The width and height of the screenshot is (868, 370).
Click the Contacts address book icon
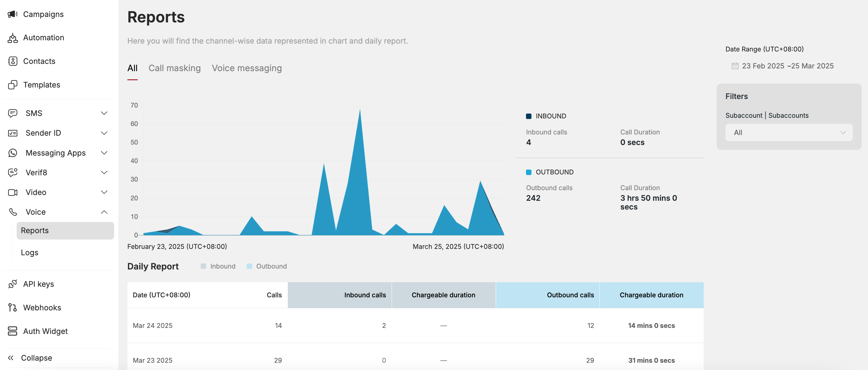[x=12, y=61]
